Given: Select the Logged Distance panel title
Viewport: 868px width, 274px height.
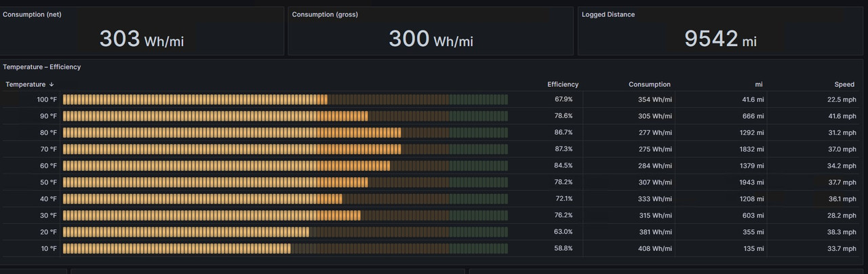Looking at the screenshot, I should click(x=608, y=14).
